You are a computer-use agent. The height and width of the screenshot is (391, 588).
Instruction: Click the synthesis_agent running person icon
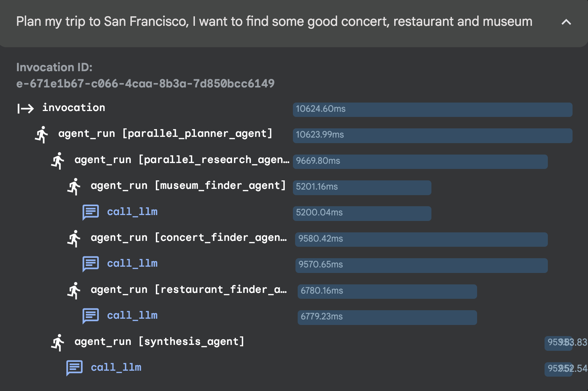click(58, 343)
